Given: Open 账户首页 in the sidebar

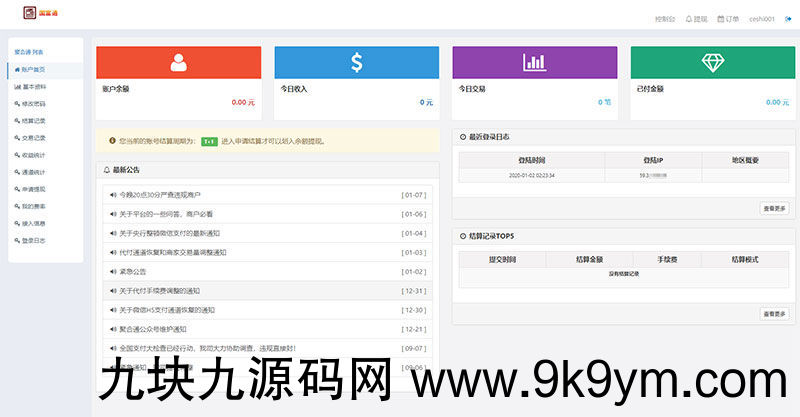Looking at the screenshot, I should pyautogui.click(x=32, y=70).
